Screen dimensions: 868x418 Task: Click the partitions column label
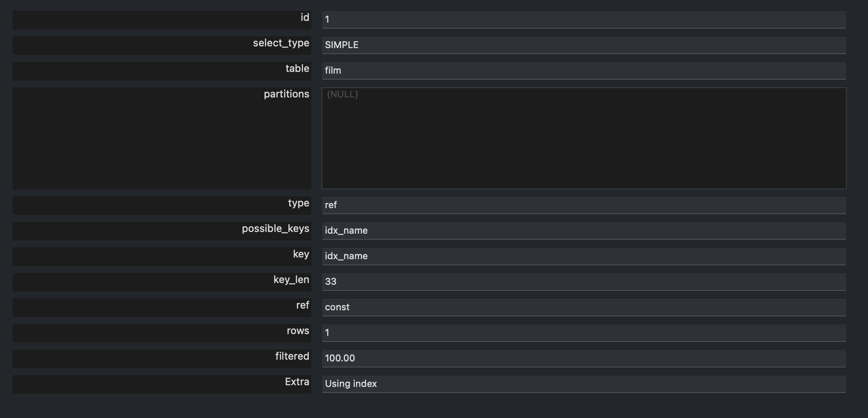[x=286, y=94]
